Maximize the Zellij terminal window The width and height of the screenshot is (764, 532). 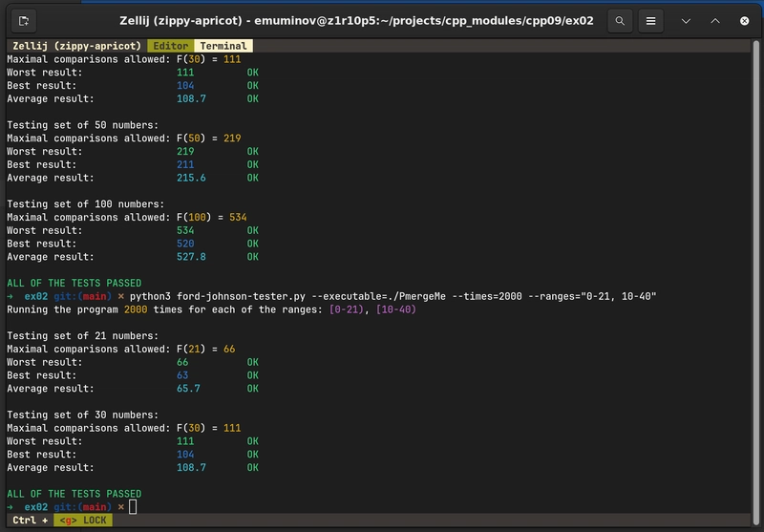(x=715, y=20)
